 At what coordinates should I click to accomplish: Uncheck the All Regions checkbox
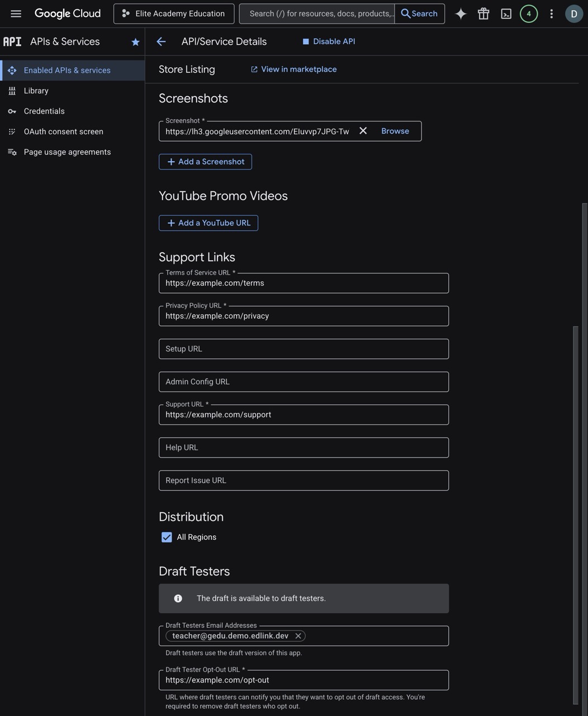pyautogui.click(x=167, y=537)
